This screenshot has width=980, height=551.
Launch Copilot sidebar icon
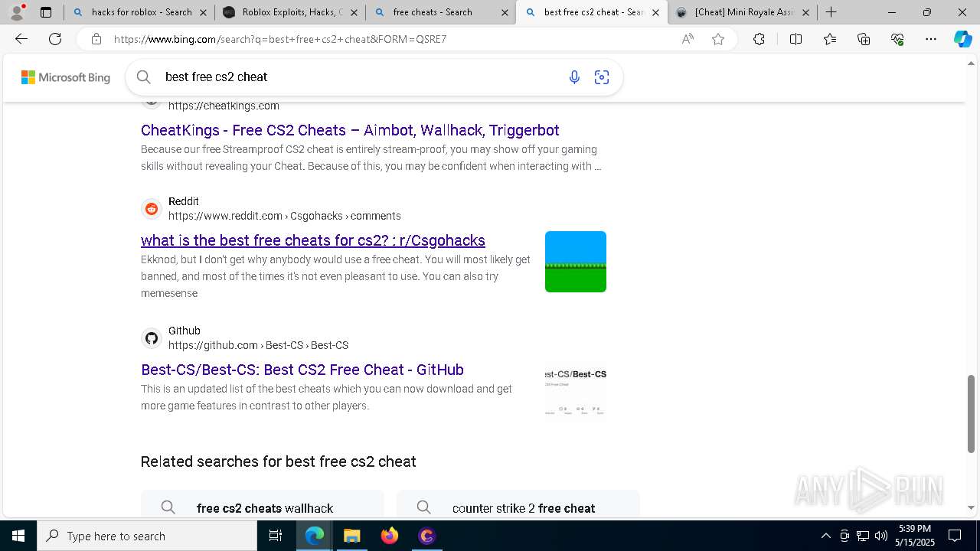click(x=962, y=39)
